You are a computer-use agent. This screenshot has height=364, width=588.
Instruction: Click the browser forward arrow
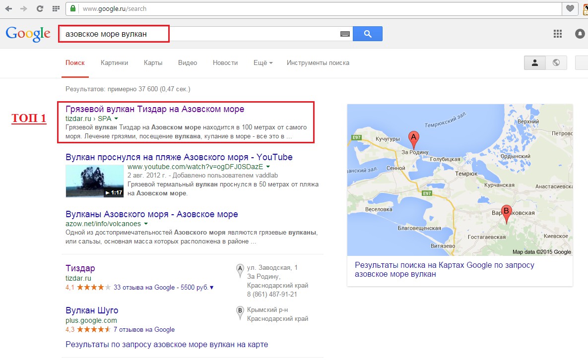(x=24, y=8)
